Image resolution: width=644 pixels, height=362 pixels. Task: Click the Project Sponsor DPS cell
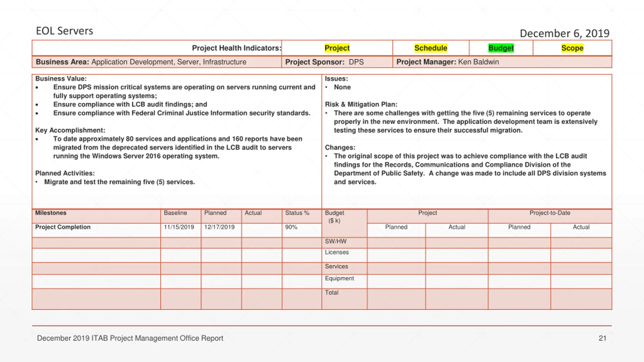(337, 62)
